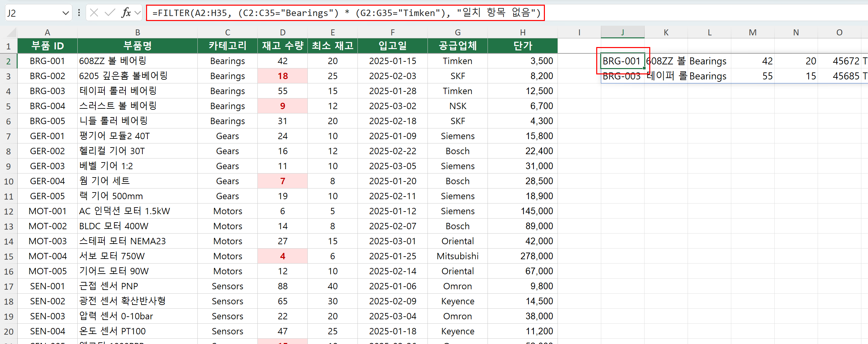
Task: Click the Oriental cell in row 14
Action: click(458, 241)
